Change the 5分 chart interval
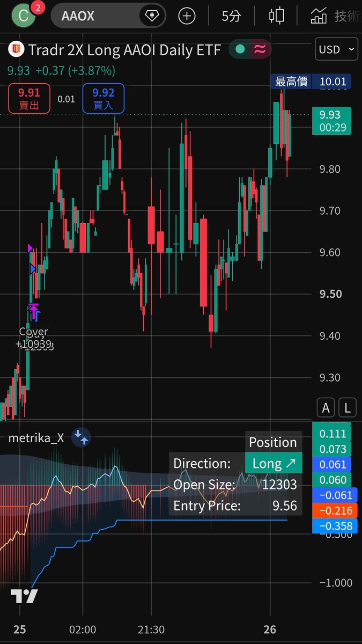 coord(231,16)
